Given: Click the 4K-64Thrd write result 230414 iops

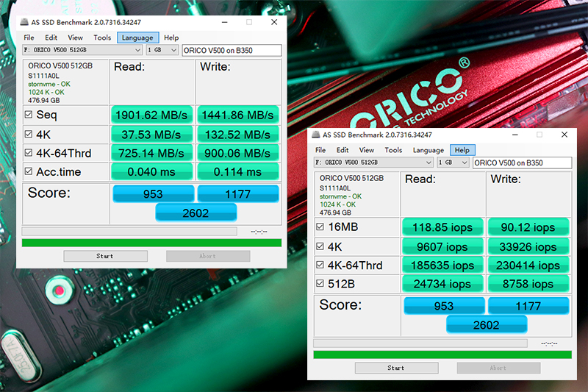Looking at the screenshot, I should click(x=528, y=266).
